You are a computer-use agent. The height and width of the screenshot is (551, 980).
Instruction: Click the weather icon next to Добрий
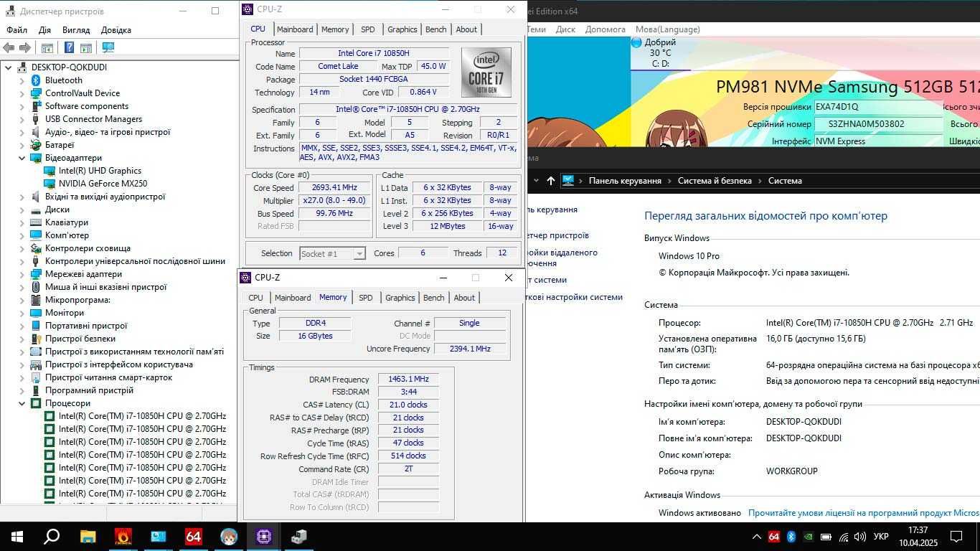pyautogui.click(x=636, y=43)
